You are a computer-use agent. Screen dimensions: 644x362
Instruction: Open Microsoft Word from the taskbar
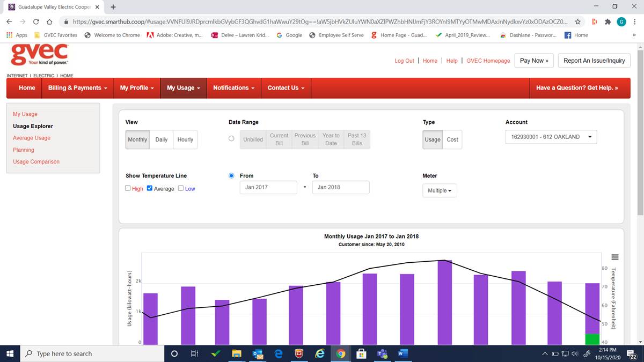tap(403, 353)
